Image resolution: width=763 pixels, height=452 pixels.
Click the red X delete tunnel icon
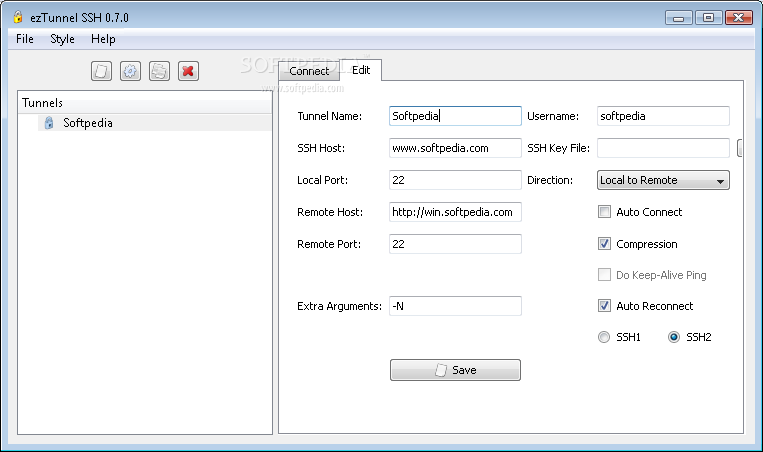tap(188, 71)
